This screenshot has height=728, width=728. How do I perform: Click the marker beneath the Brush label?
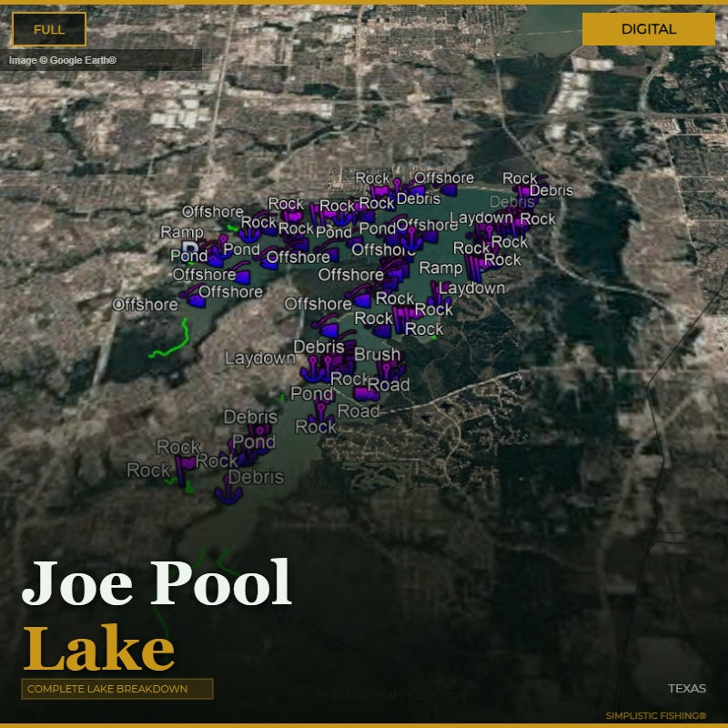coord(389,372)
